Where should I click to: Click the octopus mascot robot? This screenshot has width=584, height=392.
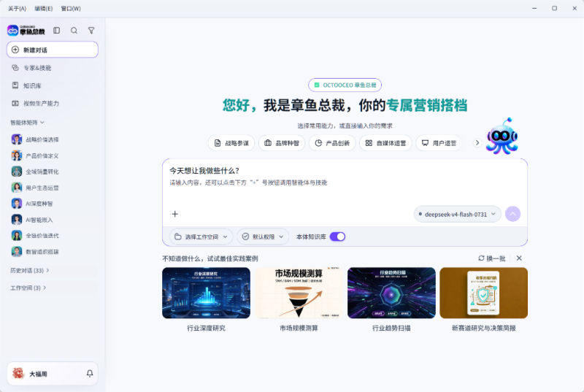click(502, 137)
